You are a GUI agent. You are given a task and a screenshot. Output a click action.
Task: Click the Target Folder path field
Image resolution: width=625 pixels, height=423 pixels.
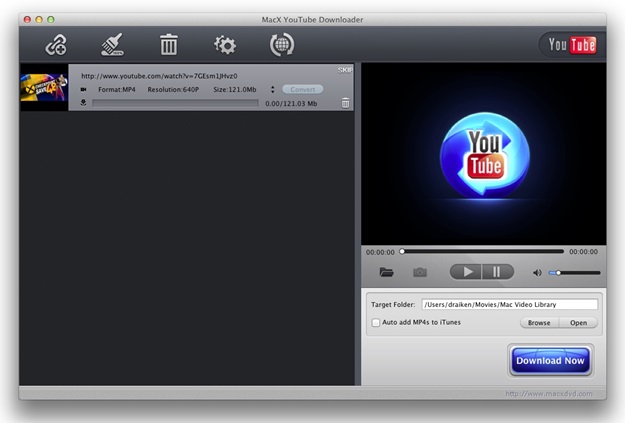coord(509,305)
